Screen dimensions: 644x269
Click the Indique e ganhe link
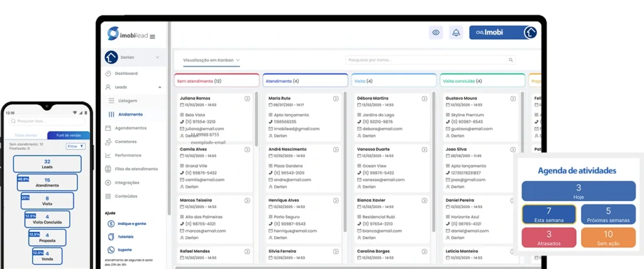(130, 223)
